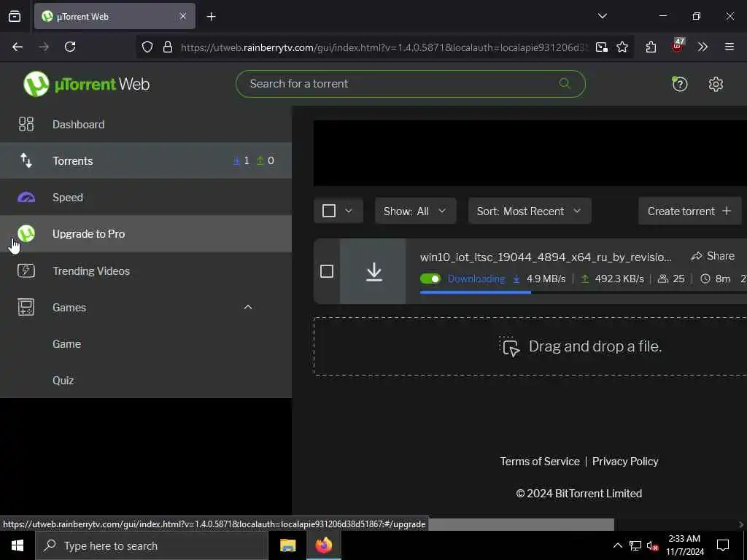Show hidden tray icons chevron
This screenshot has height=560, width=747.
pos(617,545)
